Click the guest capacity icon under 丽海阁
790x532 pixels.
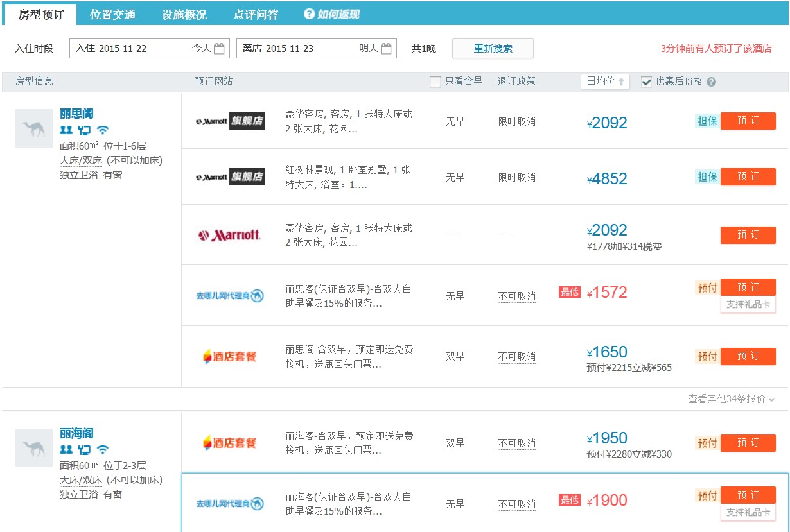point(66,449)
